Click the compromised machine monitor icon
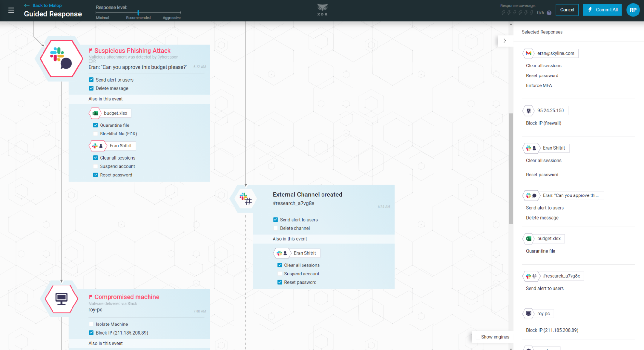The image size is (644, 350). [61, 299]
